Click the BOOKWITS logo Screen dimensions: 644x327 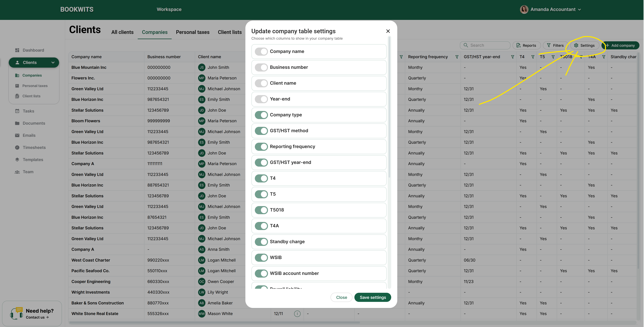pos(77,9)
